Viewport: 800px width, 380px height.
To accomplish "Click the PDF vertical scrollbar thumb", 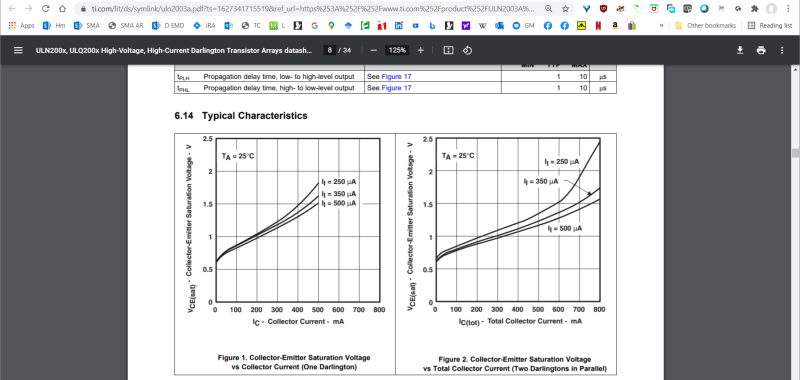I will 795,153.
